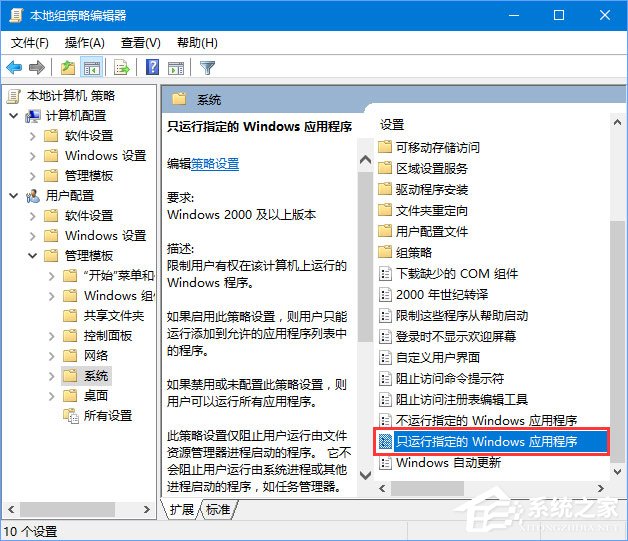This screenshot has width=628, height=541.
Task: Click folder icon of 文件夹重定向
Action: (x=385, y=210)
